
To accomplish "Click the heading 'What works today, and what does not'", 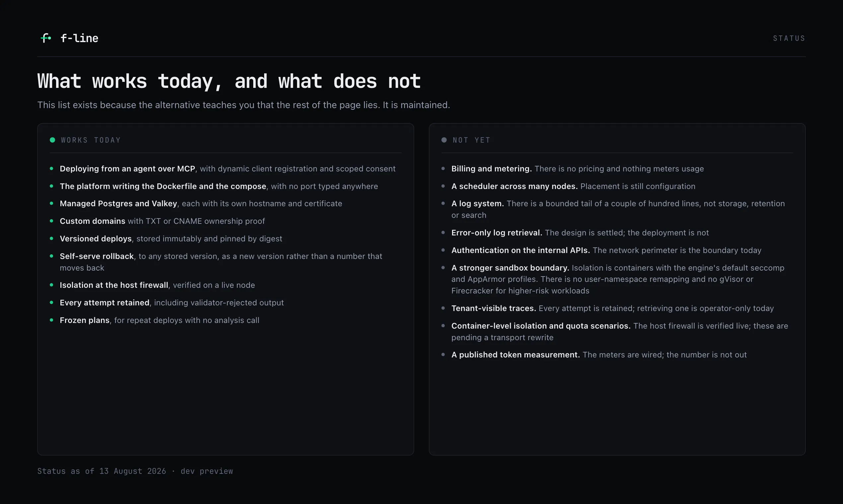I will pyautogui.click(x=229, y=81).
